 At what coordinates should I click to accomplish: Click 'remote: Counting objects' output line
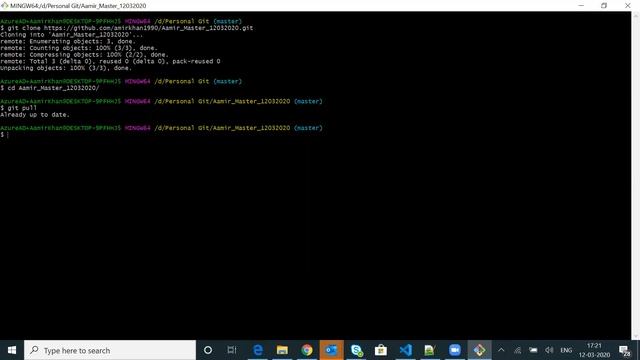[x=78, y=48]
